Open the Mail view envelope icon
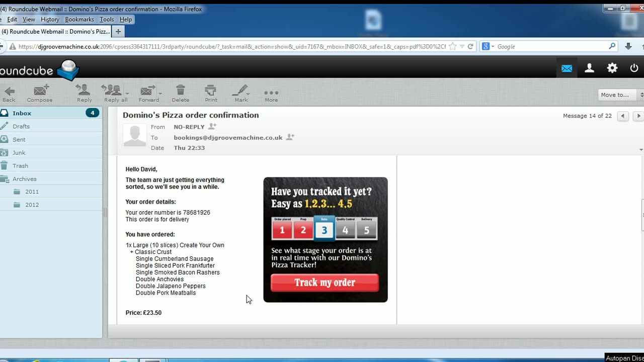 pyautogui.click(x=567, y=68)
